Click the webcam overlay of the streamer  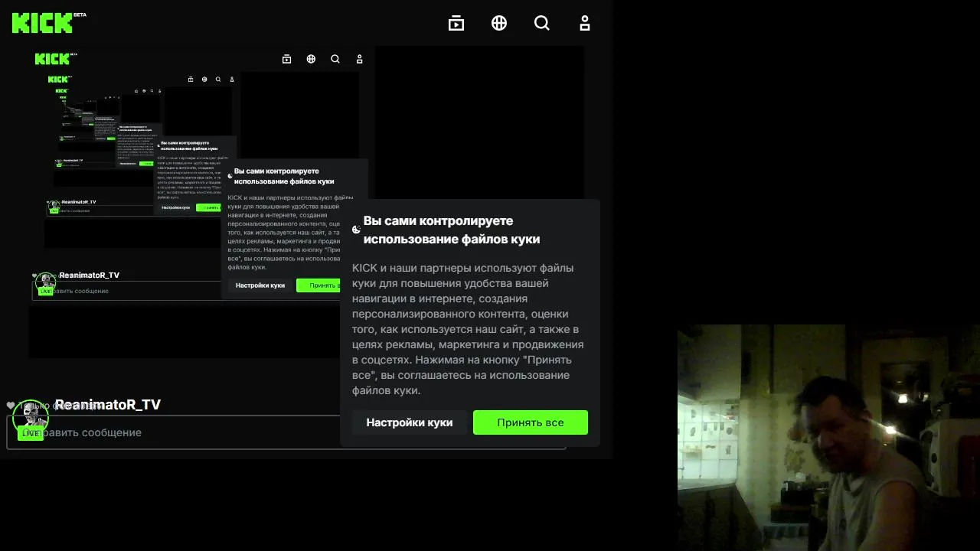(x=828, y=437)
